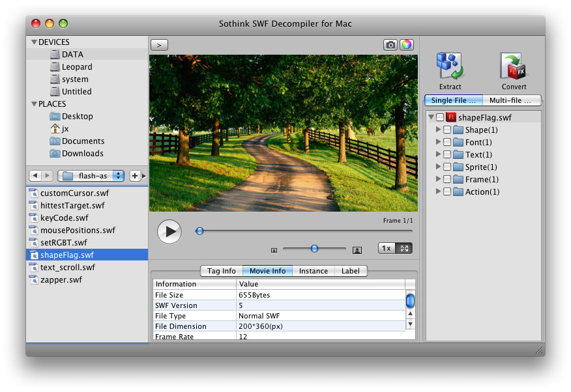Open the Desktop folder
The width and height of the screenshot is (571, 392).
pos(71,117)
